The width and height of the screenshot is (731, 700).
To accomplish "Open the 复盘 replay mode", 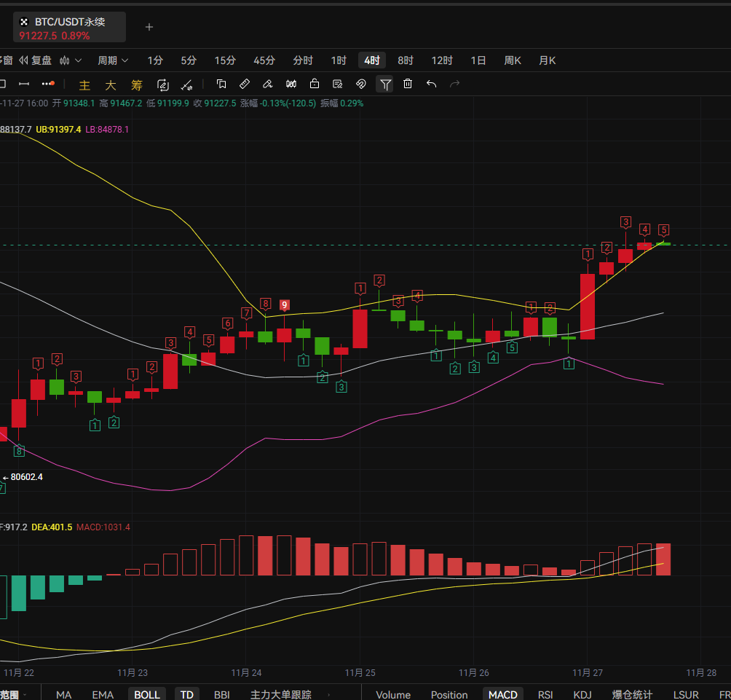I will click(36, 60).
